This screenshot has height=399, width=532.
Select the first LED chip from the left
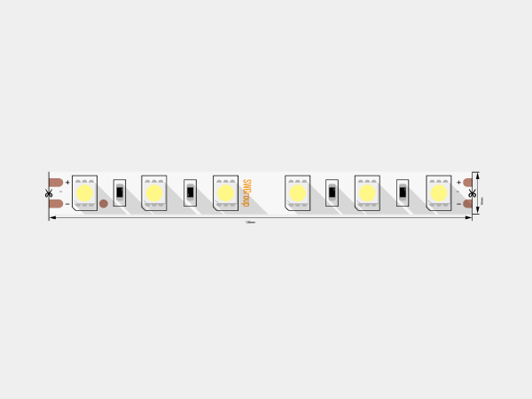tap(84, 193)
